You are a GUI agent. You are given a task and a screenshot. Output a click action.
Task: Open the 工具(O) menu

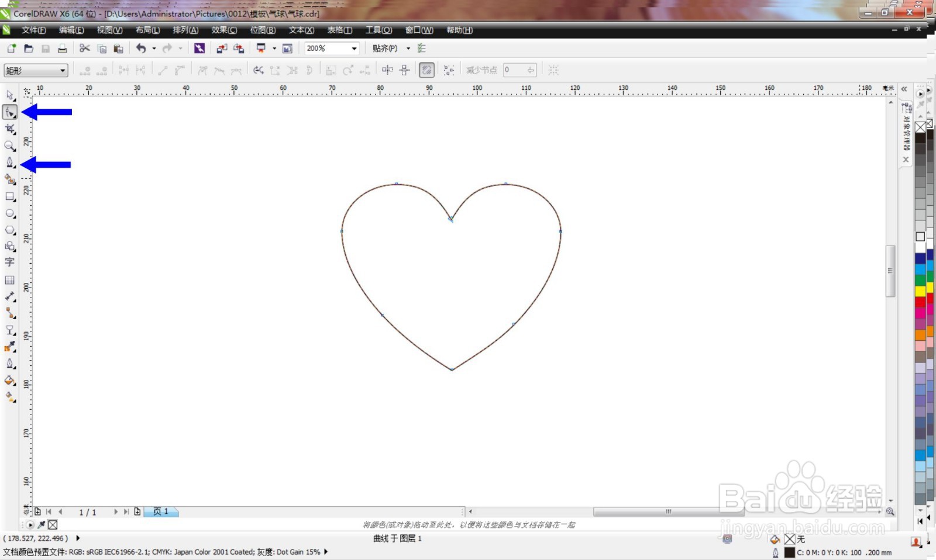coord(378,30)
